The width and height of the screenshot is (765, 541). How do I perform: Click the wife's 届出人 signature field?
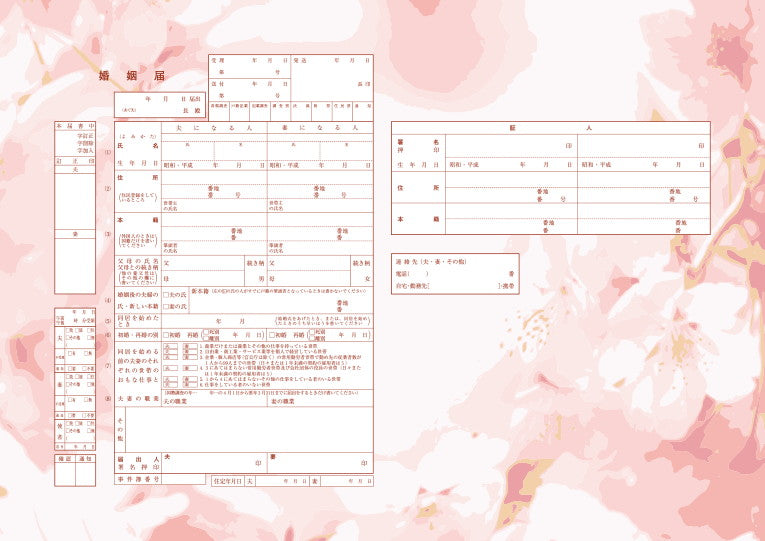(320, 462)
